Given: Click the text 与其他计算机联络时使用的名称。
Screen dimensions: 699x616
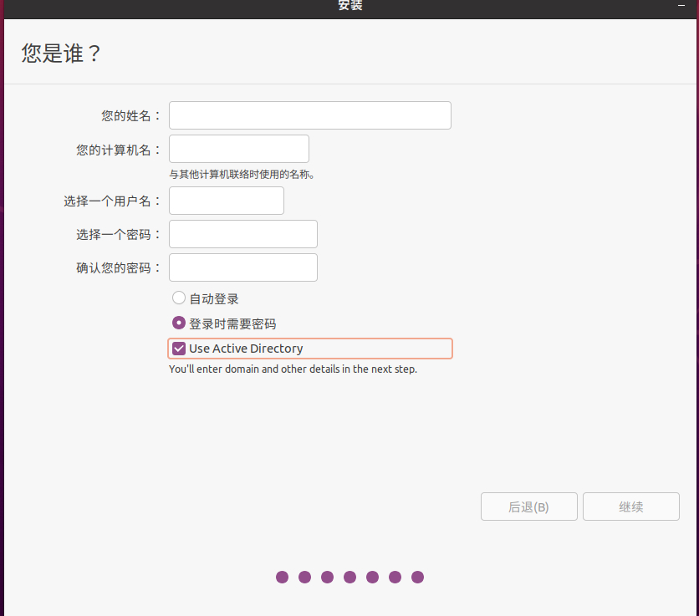Looking at the screenshot, I should pos(242,175).
